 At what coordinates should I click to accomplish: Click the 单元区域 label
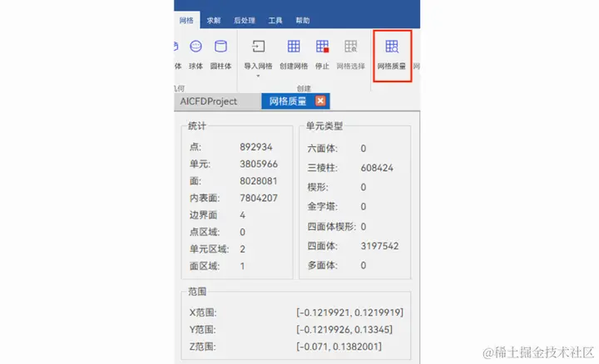point(209,249)
